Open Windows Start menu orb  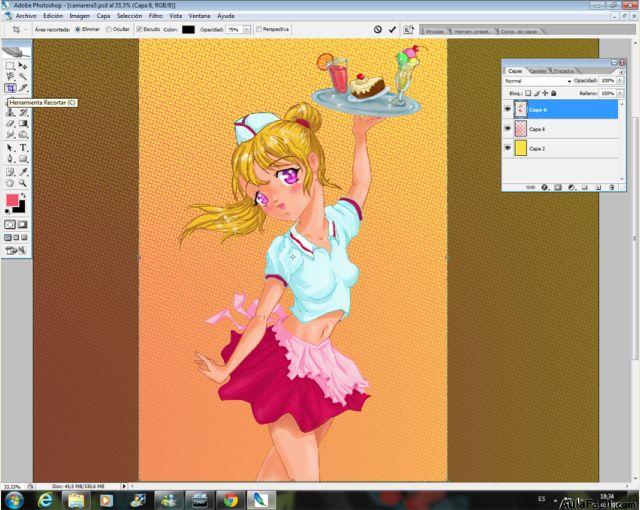pos(14,500)
